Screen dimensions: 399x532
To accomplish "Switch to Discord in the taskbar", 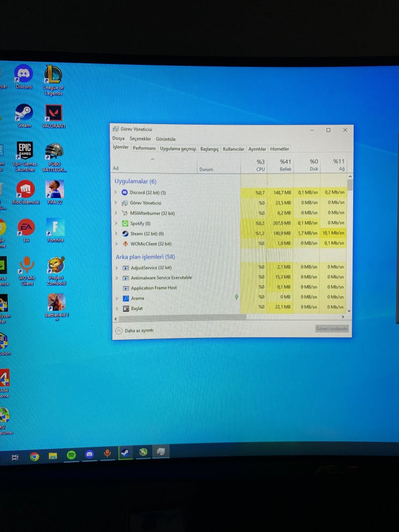I will [89, 454].
